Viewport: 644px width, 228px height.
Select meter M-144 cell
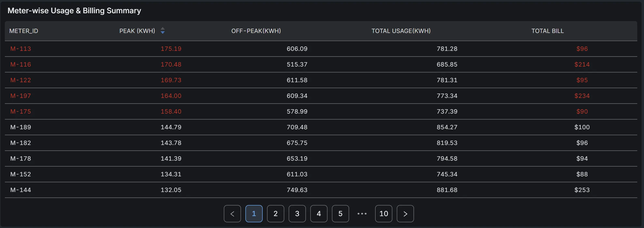[21, 190]
